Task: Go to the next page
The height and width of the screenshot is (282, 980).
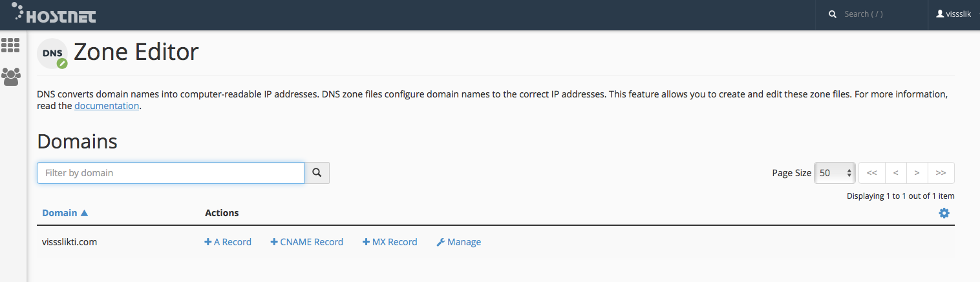Action: tap(917, 173)
